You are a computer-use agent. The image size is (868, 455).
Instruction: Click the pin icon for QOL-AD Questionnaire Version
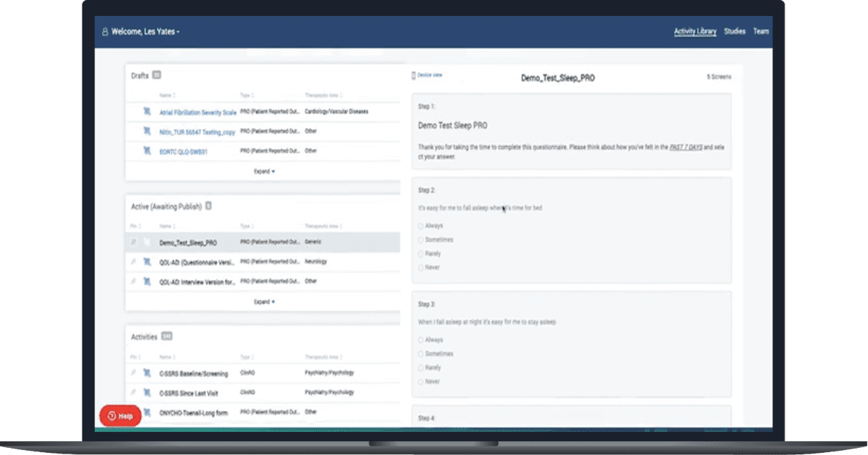click(x=133, y=262)
